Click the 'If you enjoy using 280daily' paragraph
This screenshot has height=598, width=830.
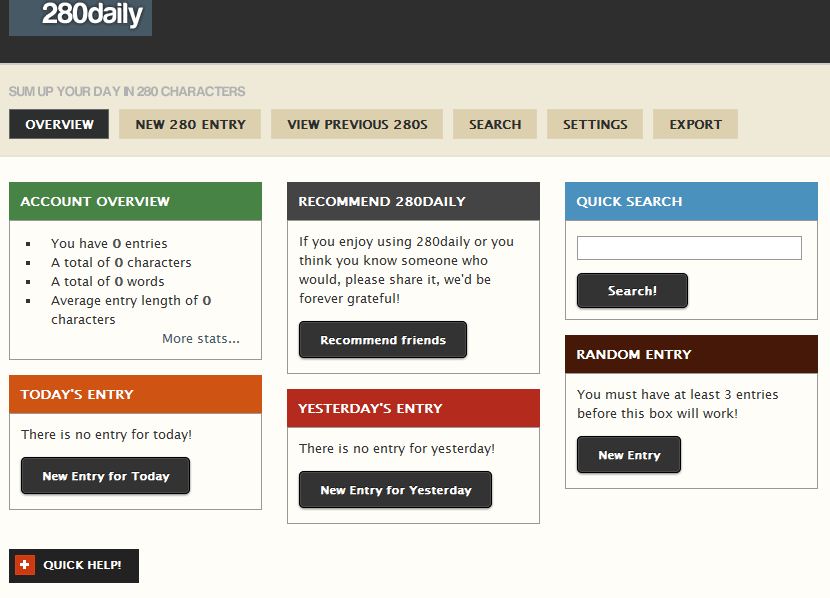(x=407, y=270)
